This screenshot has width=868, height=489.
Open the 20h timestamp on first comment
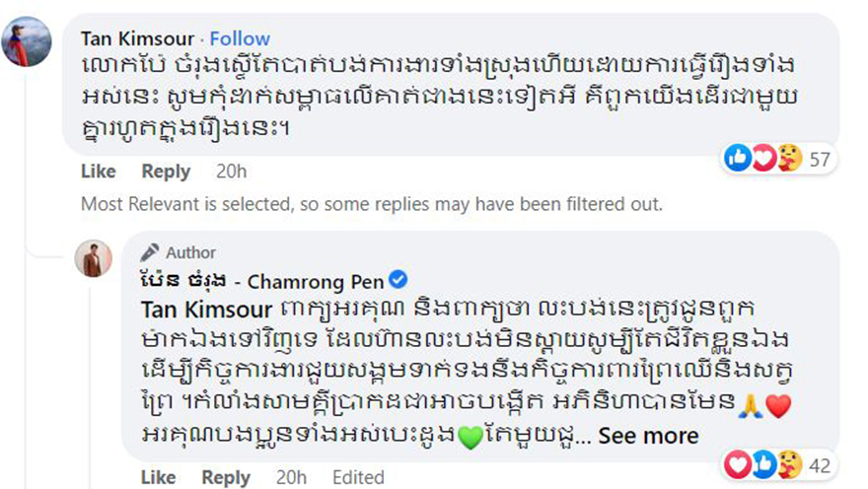(x=231, y=172)
